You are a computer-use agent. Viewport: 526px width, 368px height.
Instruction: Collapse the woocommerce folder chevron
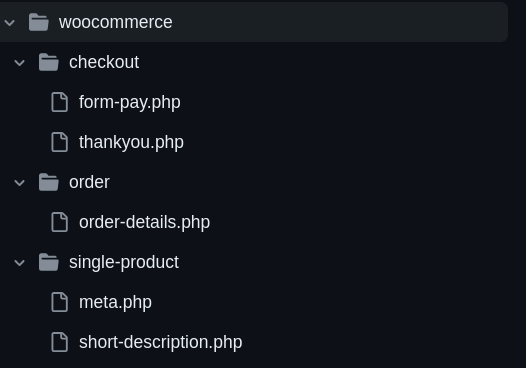[10, 23]
